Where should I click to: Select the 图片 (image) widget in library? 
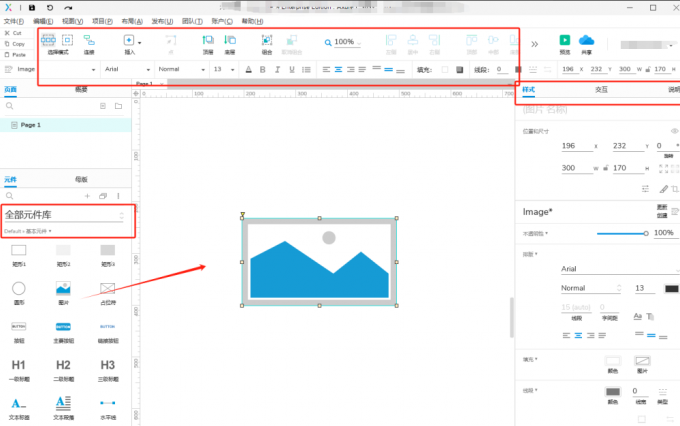62,289
